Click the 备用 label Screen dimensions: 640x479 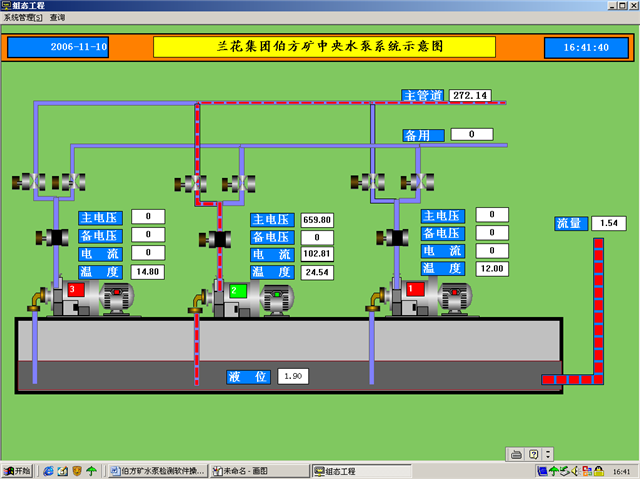click(x=423, y=135)
